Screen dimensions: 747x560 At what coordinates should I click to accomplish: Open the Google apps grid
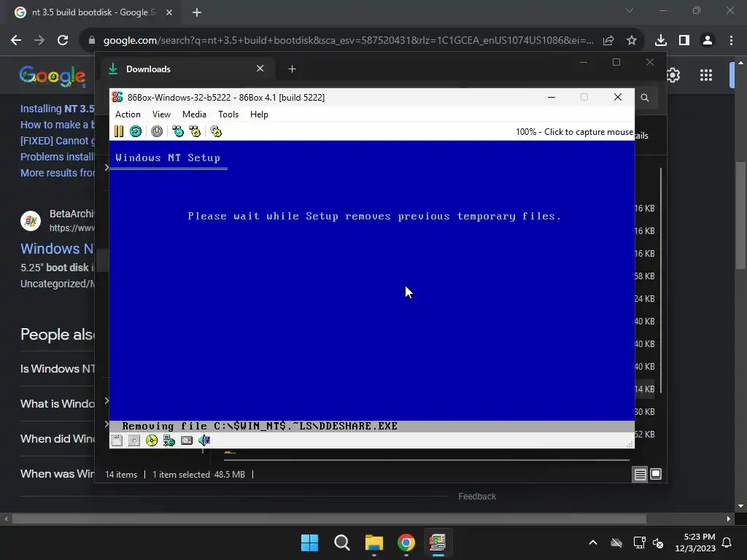click(706, 75)
